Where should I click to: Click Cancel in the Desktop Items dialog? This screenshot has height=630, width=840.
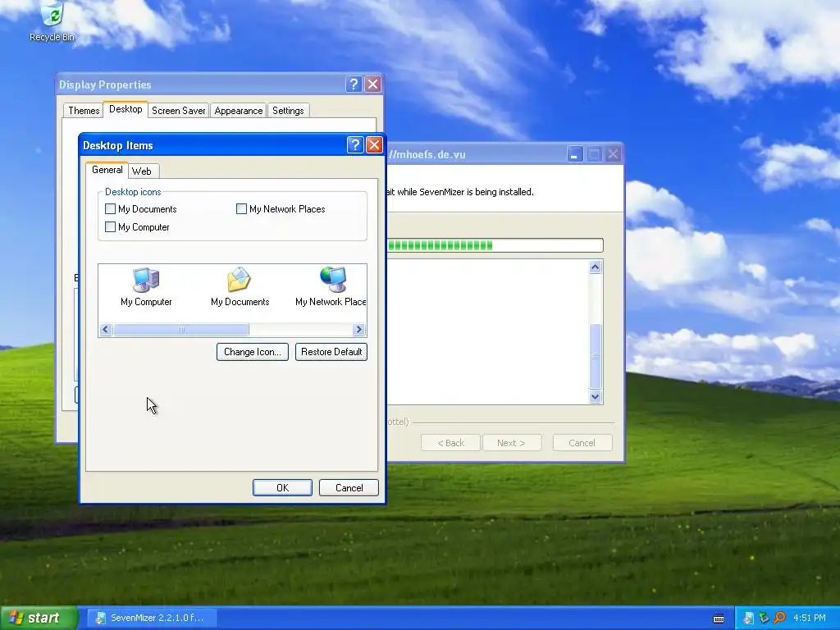point(349,487)
